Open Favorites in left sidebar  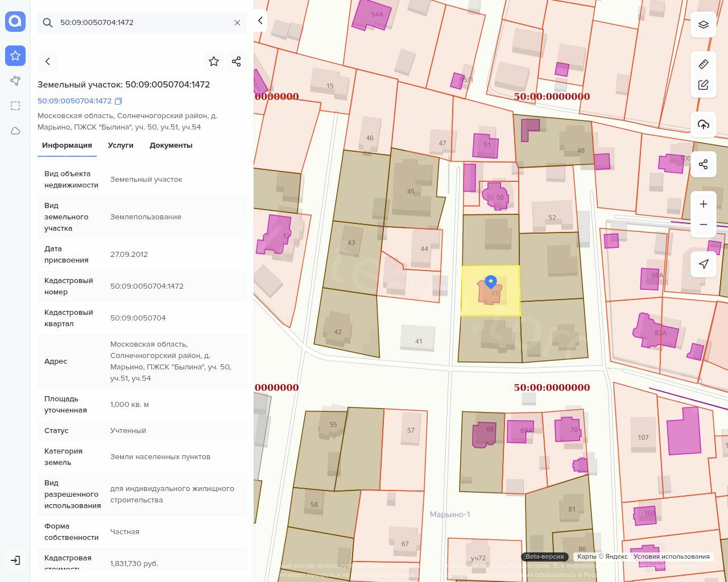15,56
